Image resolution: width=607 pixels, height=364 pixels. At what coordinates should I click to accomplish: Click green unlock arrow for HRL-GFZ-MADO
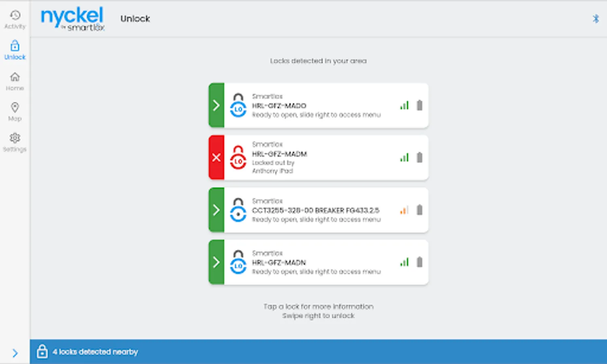(216, 106)
